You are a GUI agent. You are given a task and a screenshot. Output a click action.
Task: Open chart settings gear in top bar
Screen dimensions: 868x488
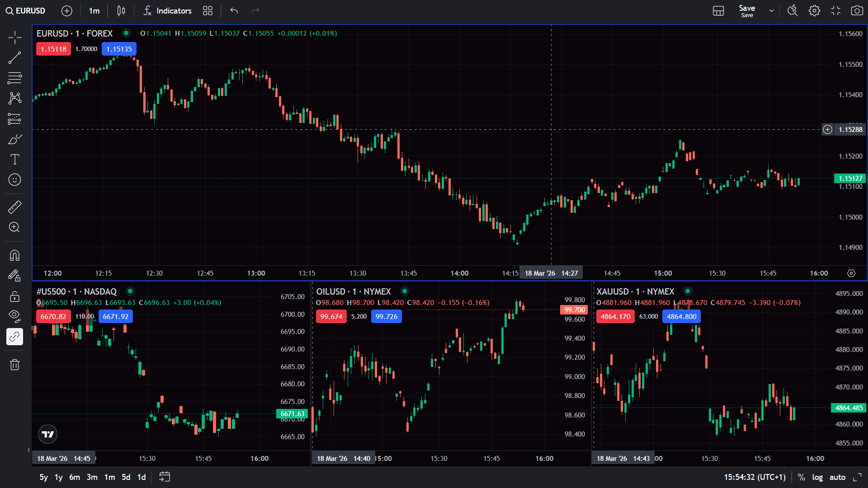click(x=814, y=11)
